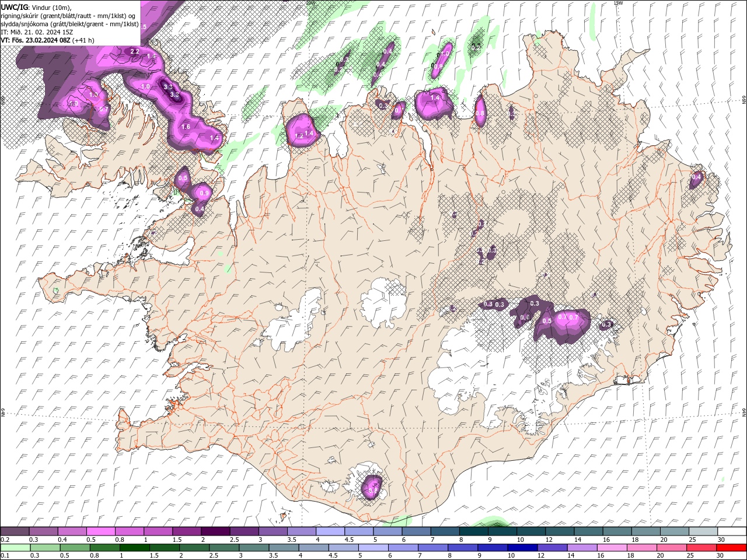Viewport: 747px width, 560px height.
Task: Click the rain legend swatch between 2.5 and 3
Action: 224,548
